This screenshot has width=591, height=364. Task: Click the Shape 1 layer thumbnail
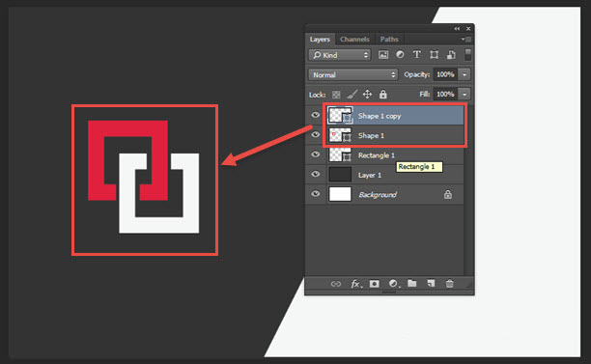click(340, 135)
